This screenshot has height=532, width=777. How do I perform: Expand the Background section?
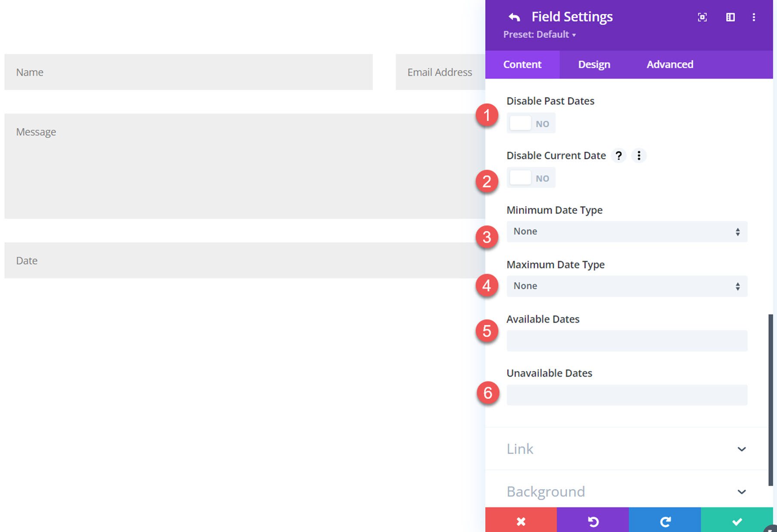click(626, 491)
